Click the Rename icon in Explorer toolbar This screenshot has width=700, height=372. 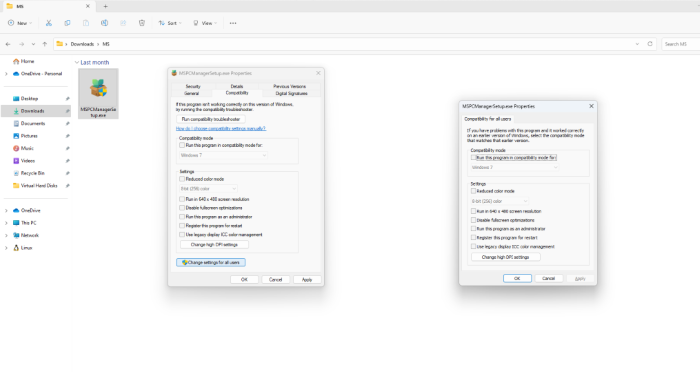[104, 23]
